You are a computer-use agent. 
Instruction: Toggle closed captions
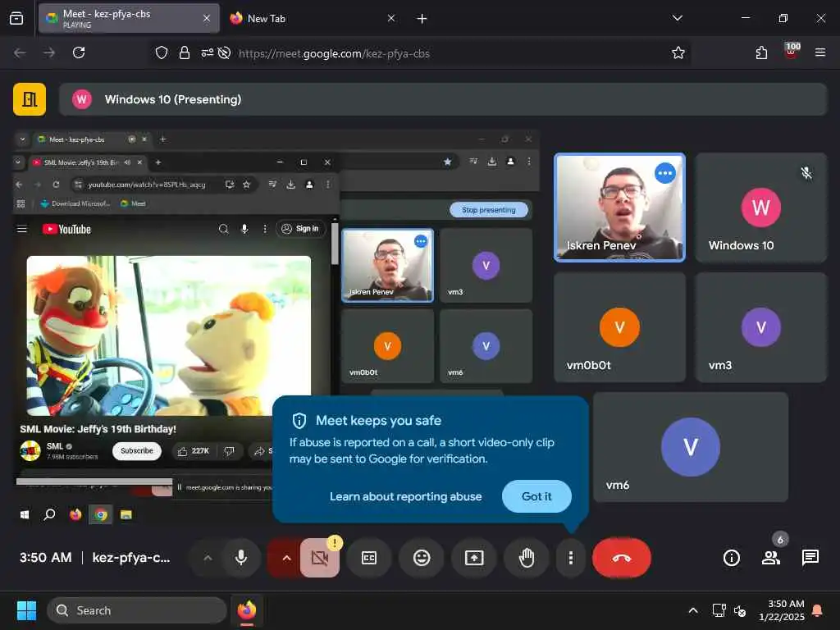click(369, 558)
